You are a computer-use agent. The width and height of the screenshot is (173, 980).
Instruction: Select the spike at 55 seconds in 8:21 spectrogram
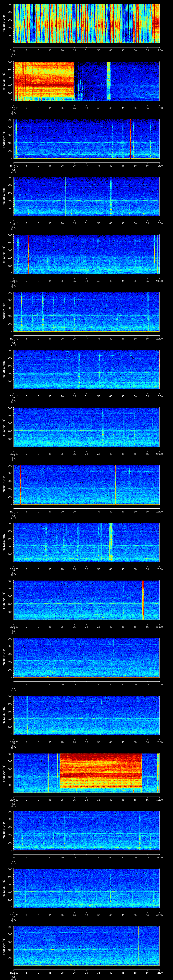click(148, 312)
